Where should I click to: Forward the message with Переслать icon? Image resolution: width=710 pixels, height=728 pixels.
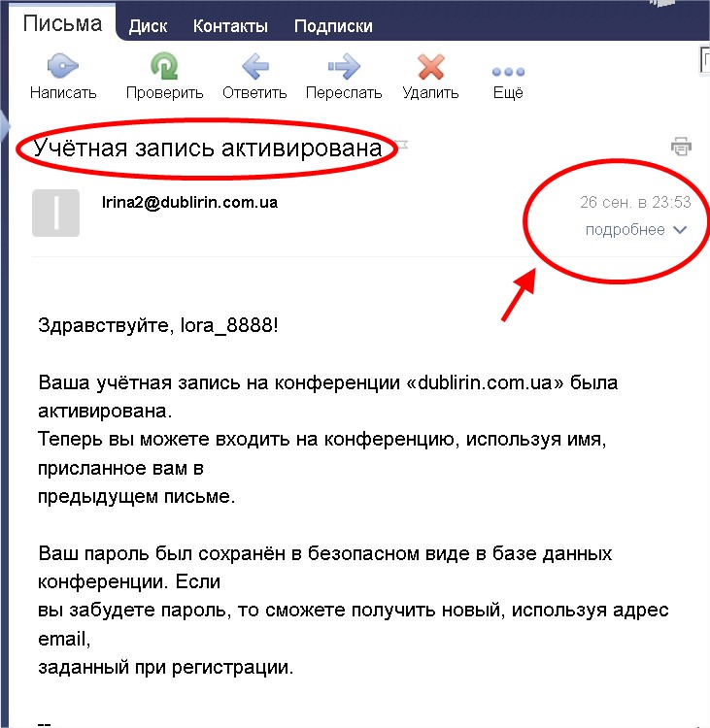pyautogui.click(x=343, y=68)
